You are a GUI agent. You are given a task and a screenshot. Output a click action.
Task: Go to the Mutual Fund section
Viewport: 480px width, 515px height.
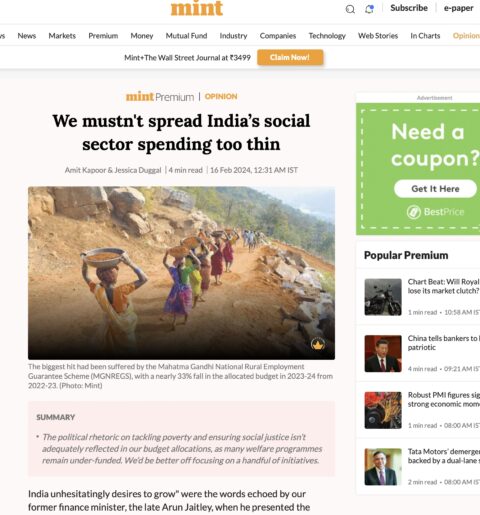[x=186, y=36]
